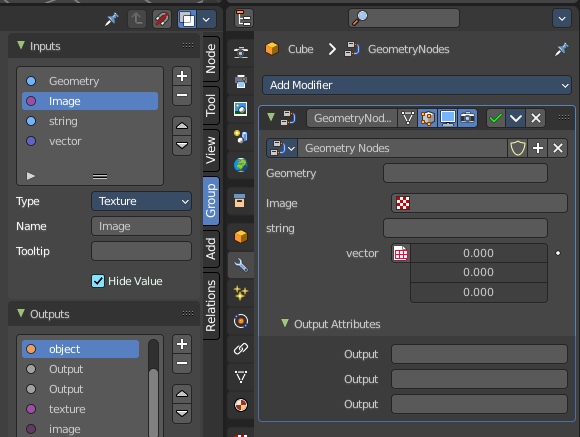Toggle snapping magnet in node editor

coord(162,19)
